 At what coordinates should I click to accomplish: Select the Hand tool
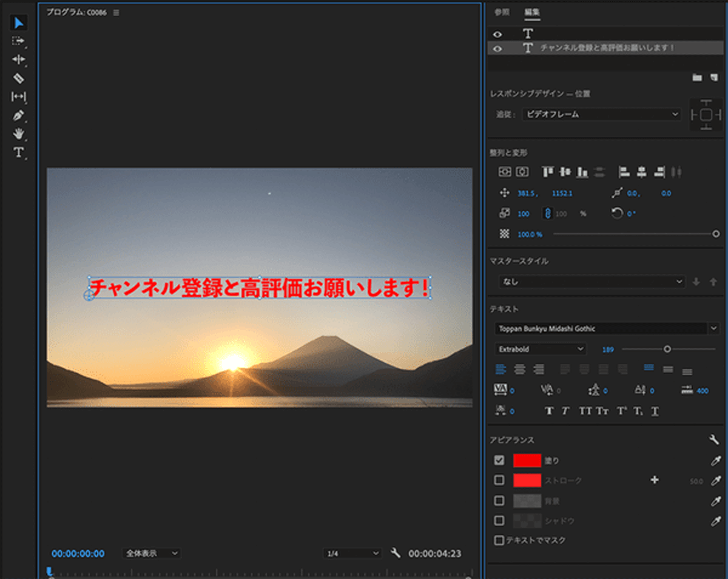click(19, 134)
